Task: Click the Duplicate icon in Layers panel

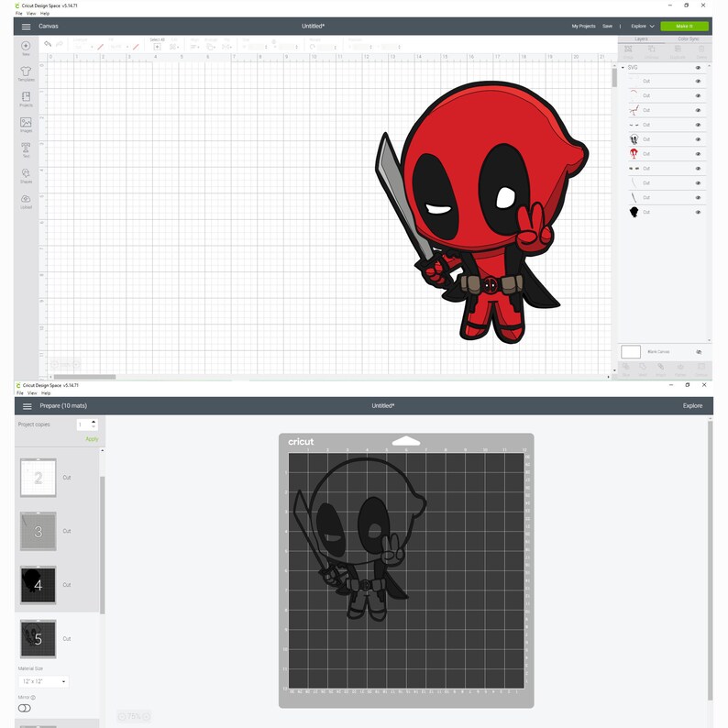Action: pyautogui.click(x=678, y=50)
